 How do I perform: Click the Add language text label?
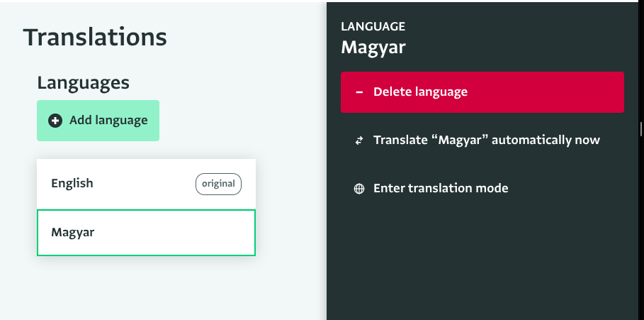pyautogui.click(x=108, y=121)
